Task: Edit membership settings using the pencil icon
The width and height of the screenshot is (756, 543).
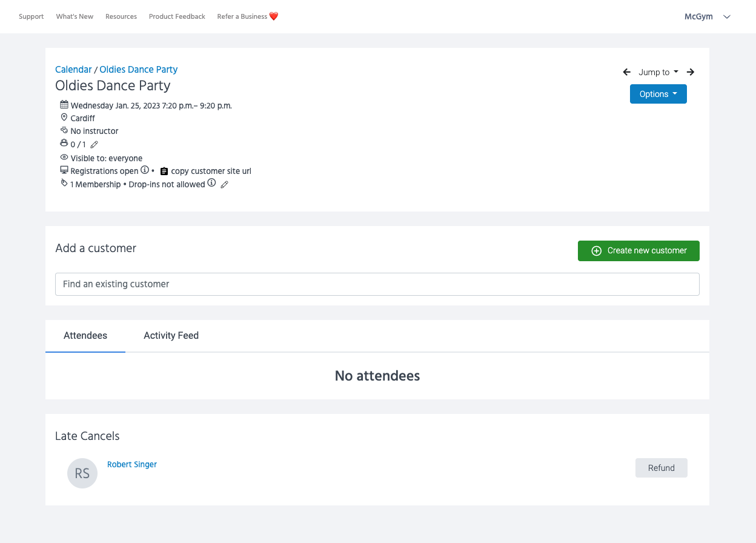Action: point(225,185)
